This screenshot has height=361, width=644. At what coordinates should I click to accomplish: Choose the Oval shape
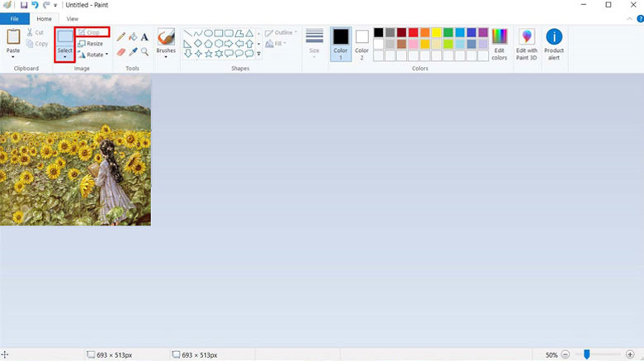[x=208, y=33]
